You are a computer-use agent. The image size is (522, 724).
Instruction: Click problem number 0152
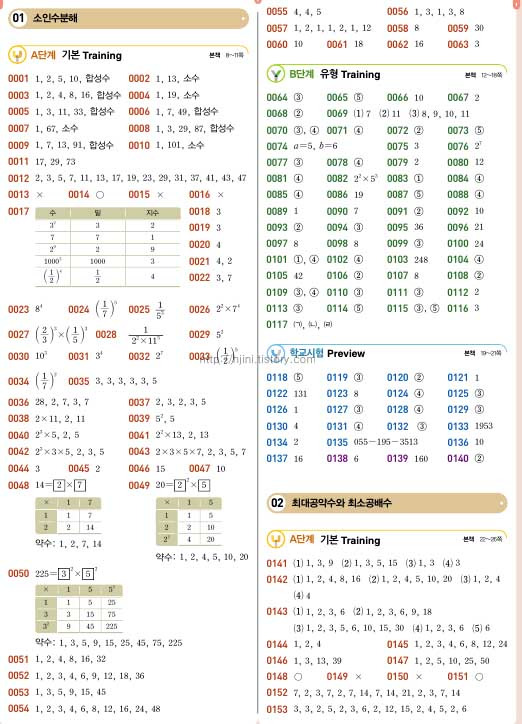coord(277,693)
